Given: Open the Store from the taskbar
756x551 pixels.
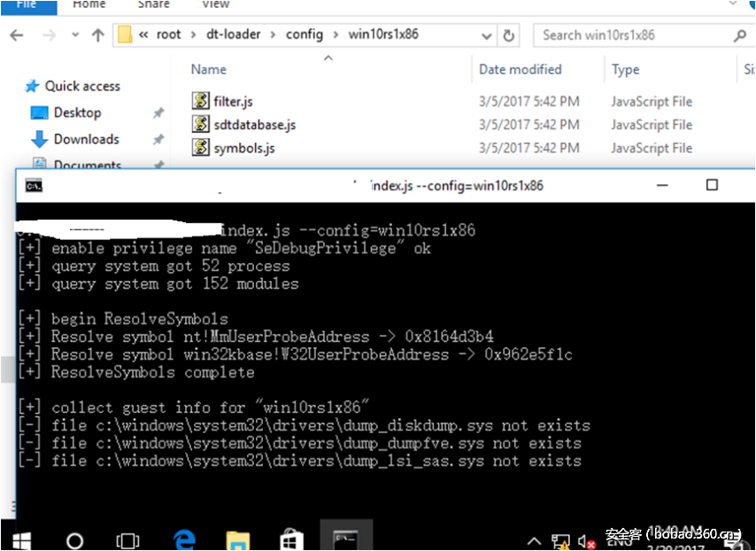Looking at the screenshot, I should 291,540.
